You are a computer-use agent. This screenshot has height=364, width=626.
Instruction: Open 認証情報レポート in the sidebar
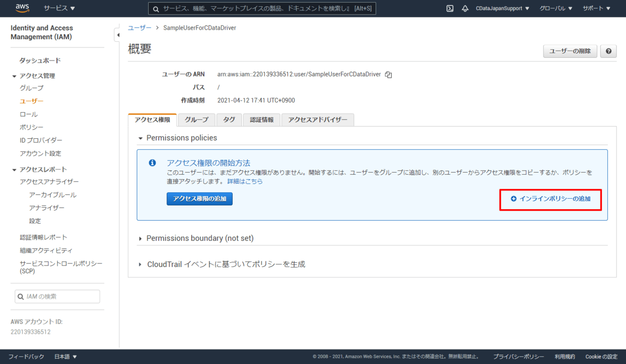[43, 237]
